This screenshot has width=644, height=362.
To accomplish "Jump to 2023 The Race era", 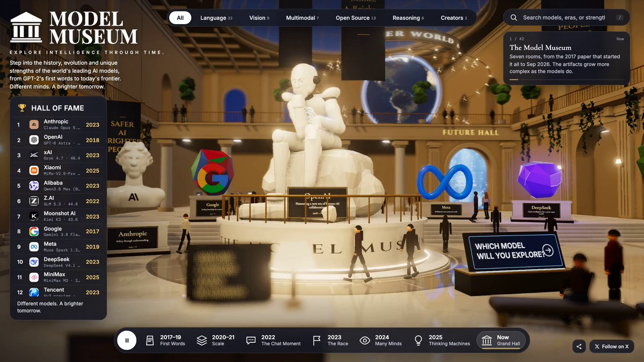I will tap(331, 340).
